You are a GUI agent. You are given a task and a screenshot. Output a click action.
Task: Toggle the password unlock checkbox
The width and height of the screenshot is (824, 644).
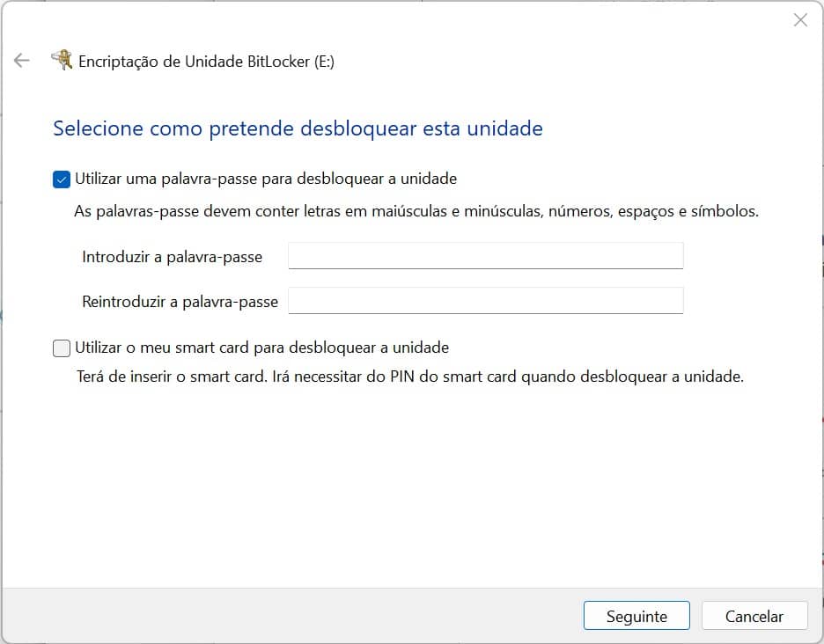62,179
